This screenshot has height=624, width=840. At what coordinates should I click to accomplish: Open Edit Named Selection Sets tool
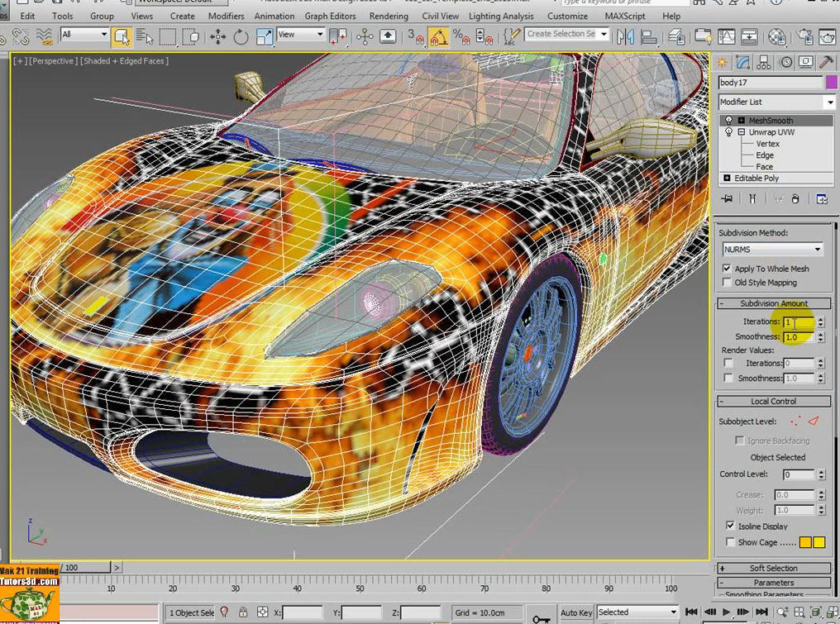(512, 36)
